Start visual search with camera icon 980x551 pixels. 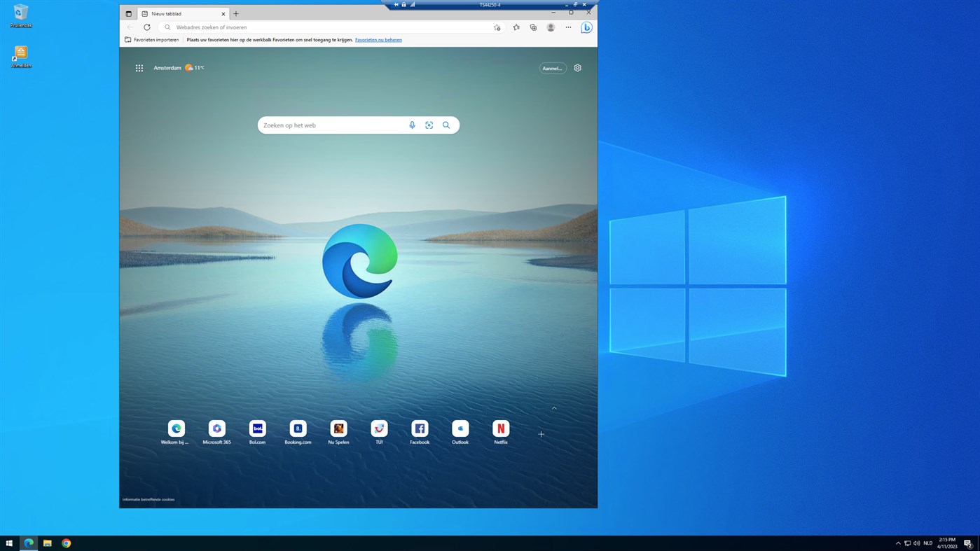429,125
